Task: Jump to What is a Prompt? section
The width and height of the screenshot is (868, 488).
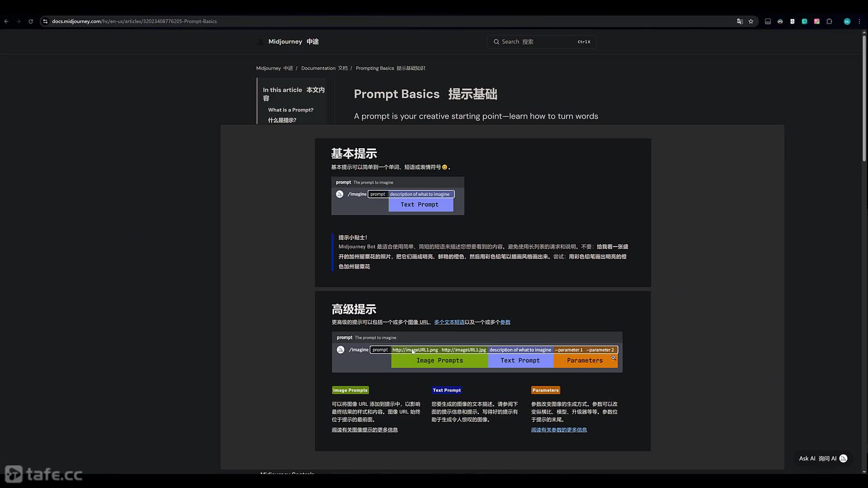Action: pos(291,110)
